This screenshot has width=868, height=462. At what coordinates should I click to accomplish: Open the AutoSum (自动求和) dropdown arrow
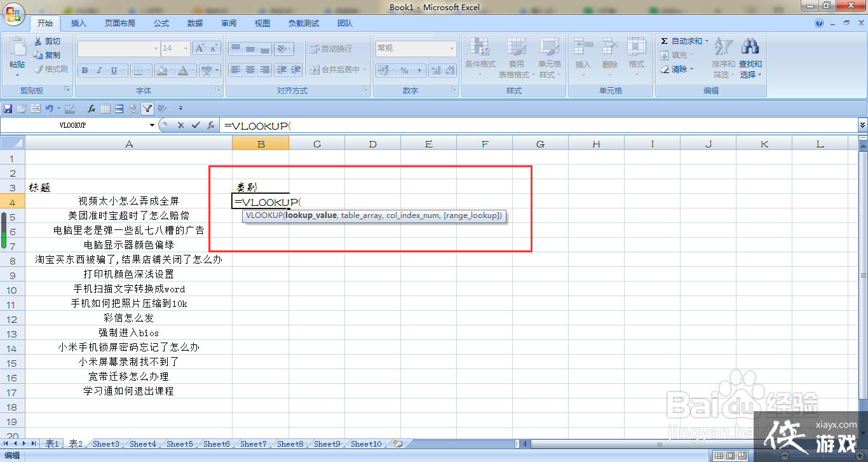point(706,41)
